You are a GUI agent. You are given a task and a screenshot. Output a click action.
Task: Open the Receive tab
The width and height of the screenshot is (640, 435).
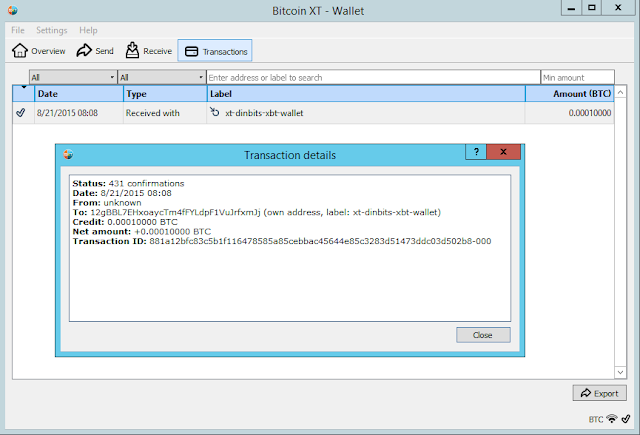click(x=149, y=51)
